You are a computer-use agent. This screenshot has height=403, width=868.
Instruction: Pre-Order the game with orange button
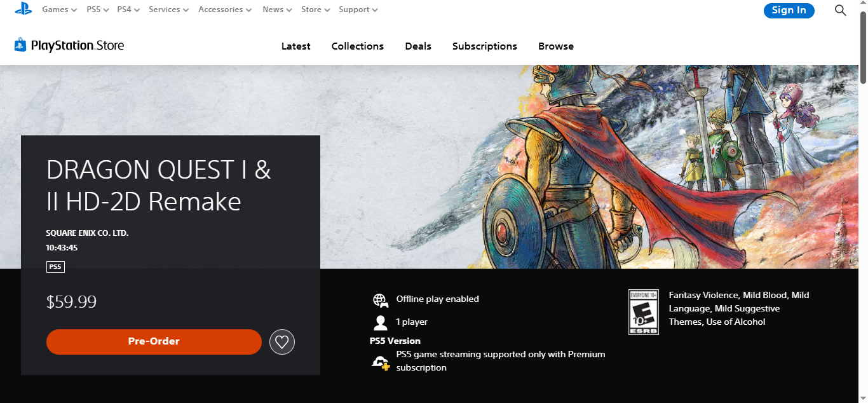pyautogui.click(x=154, y=342)
